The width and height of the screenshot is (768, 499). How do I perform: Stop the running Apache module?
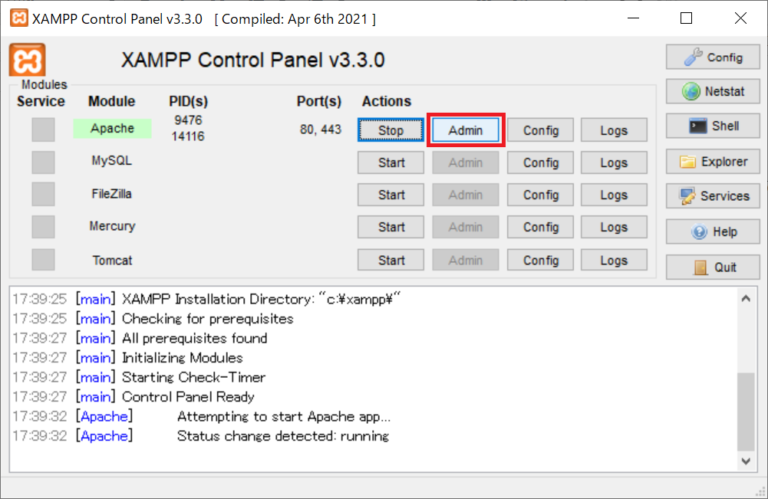click(x=391, y=130)
